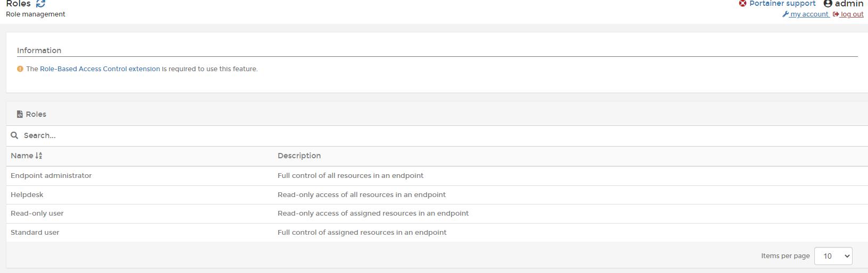Click the orange information warning icon

click(x=20, y=69)
